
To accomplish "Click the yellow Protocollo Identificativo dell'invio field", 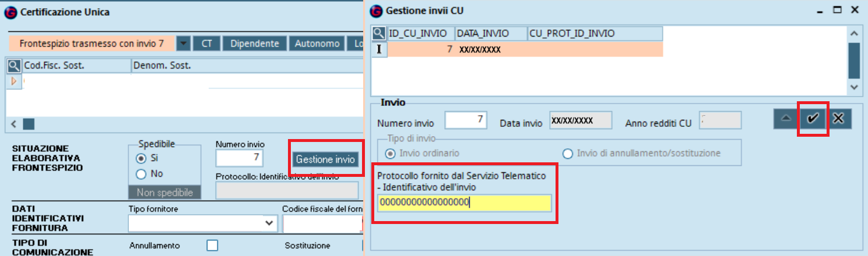I will coord(464,202).
